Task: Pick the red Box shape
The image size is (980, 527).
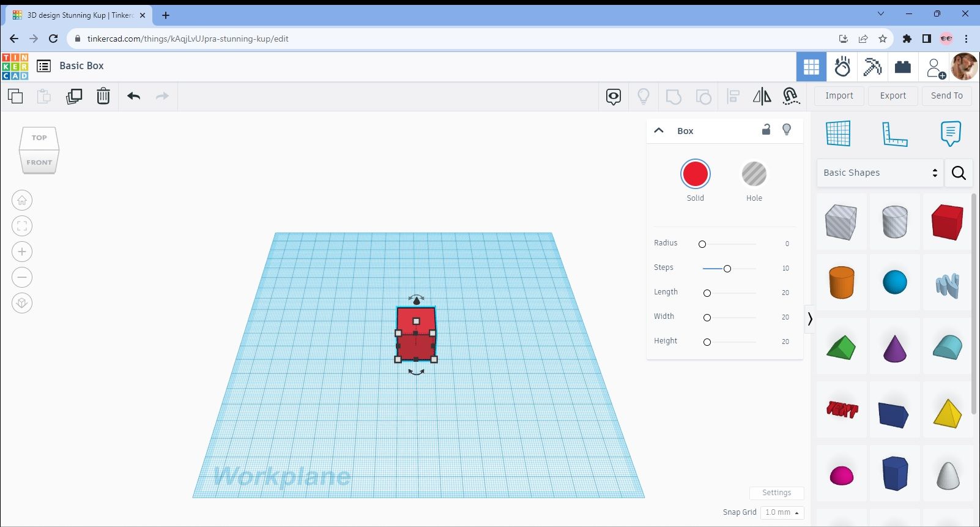Action: click(x=948, y=221)
